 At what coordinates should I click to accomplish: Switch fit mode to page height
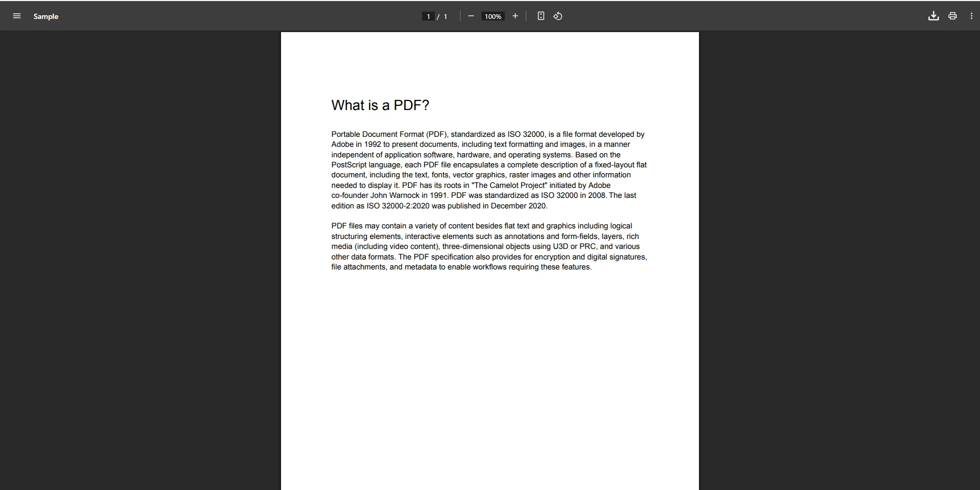click(541, 16)
